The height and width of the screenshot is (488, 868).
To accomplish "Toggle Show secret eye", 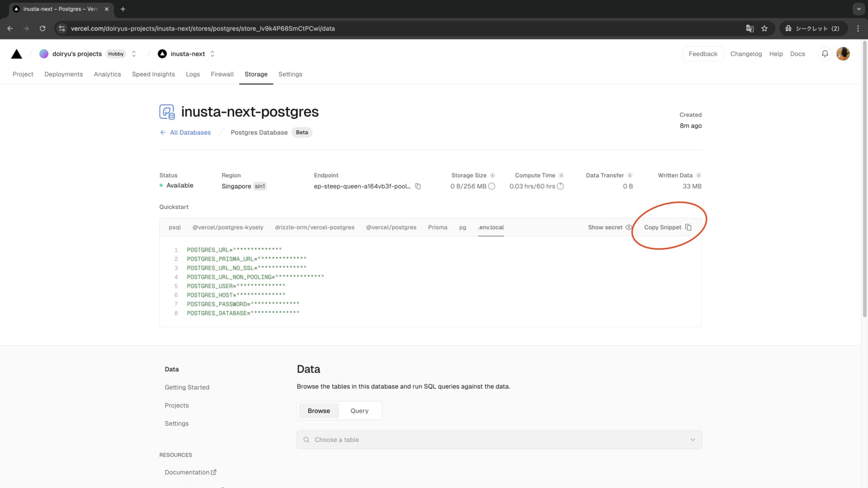I will (628, 227).
